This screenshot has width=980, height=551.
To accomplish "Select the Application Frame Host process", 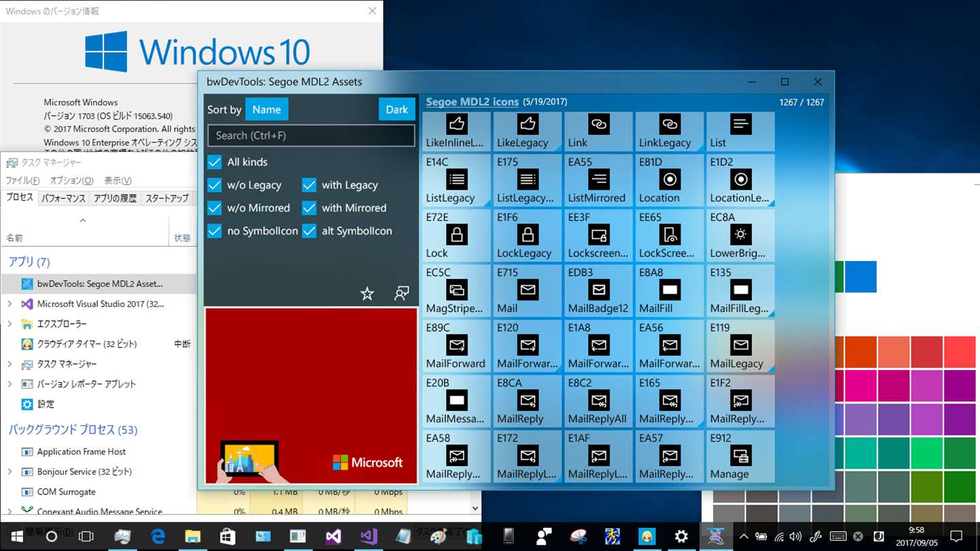I will coord(99,452).
